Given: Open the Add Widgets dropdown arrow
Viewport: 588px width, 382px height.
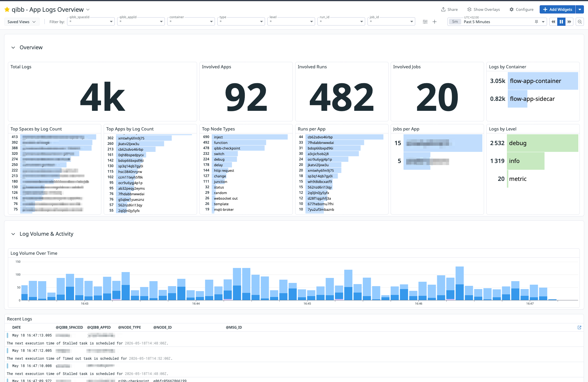Looking at the screenshot, I should tap(580, 9).
